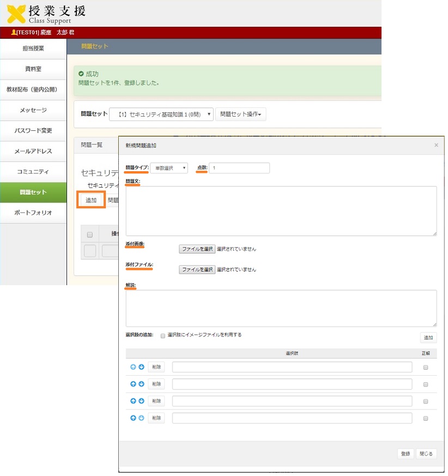Click the Class Support logo
This screenshot has height=476, width=448.
[x=46, y=14]
